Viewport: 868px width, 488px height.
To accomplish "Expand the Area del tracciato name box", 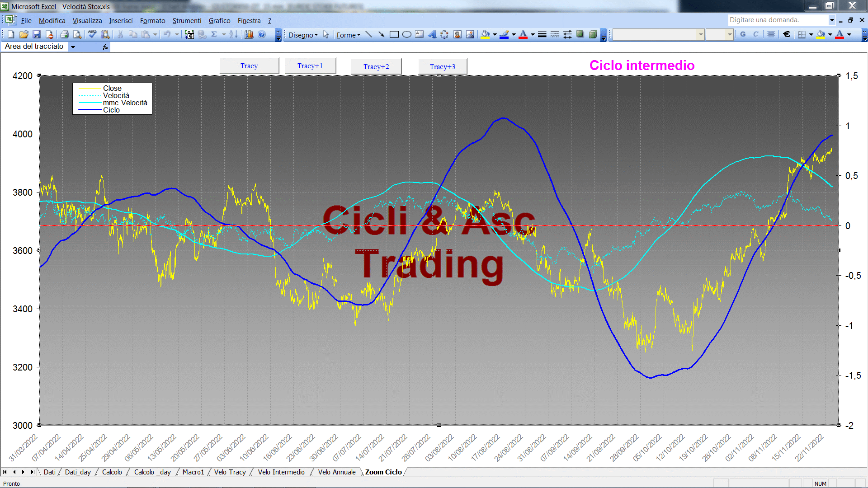I will (x=73, y=47).
